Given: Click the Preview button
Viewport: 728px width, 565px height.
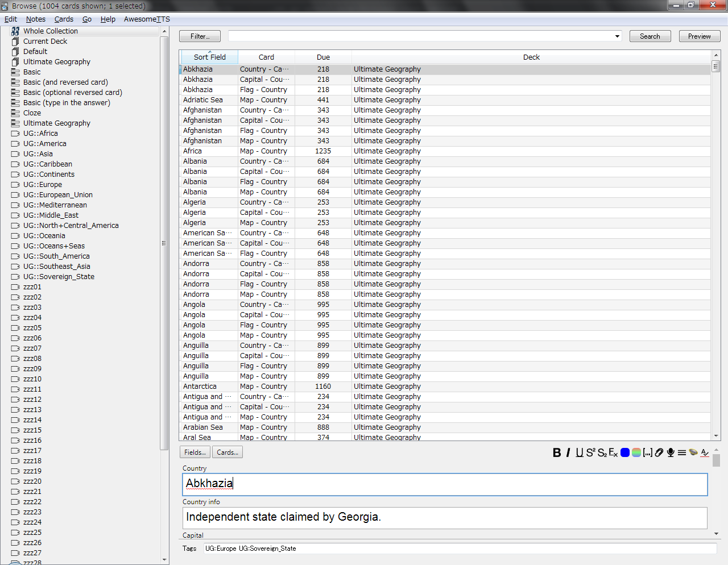Looking at the screenshot, I should (x=699, y=36).
